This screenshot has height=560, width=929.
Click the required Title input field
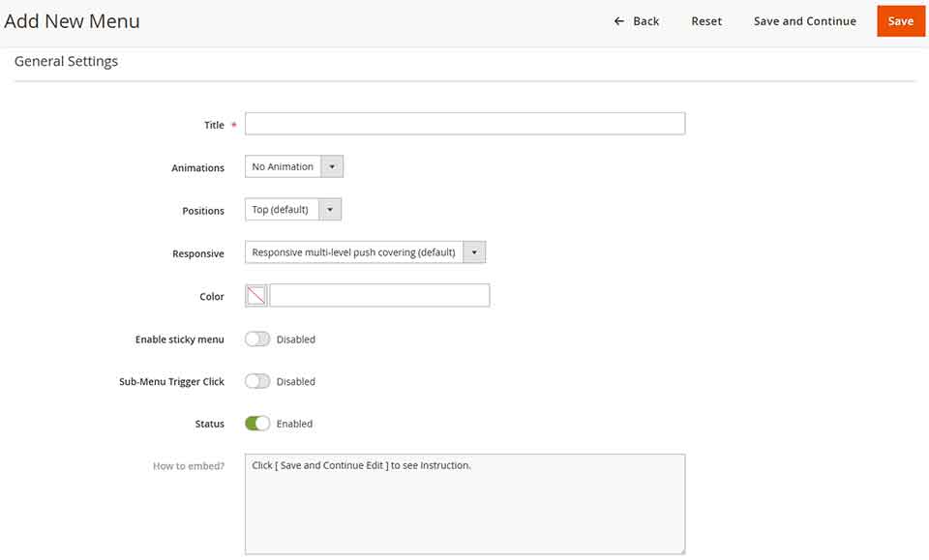coord(464,123)
